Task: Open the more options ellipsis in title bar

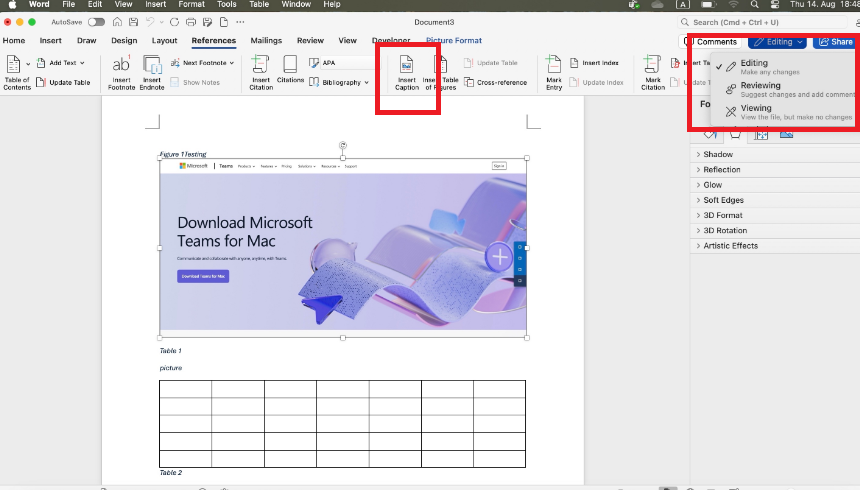Action: 240,22
